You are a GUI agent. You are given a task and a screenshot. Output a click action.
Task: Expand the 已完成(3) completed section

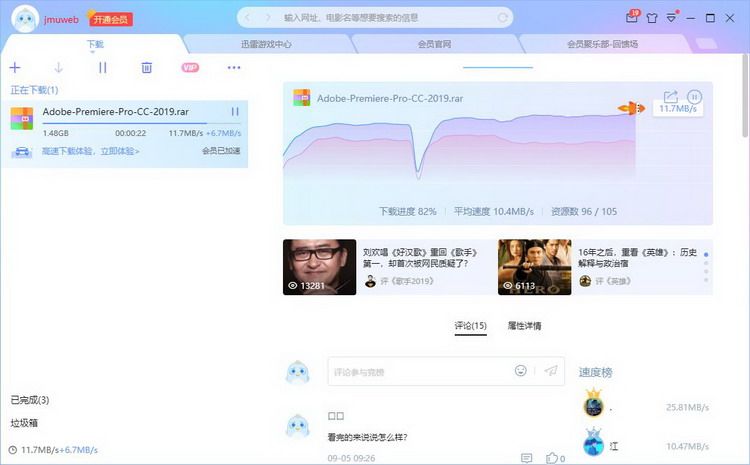tap(30, 400)
